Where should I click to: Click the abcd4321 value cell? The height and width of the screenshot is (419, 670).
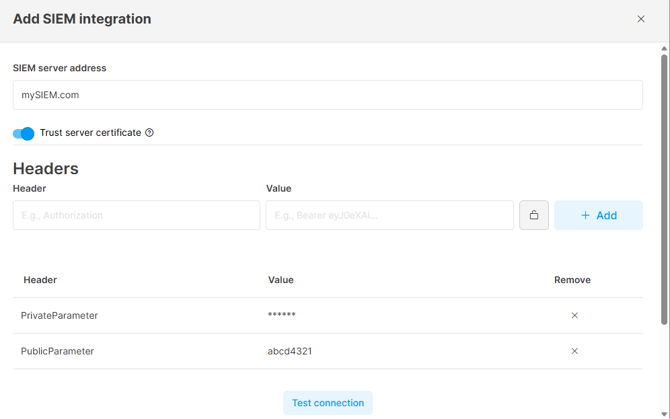pos(290,351)
